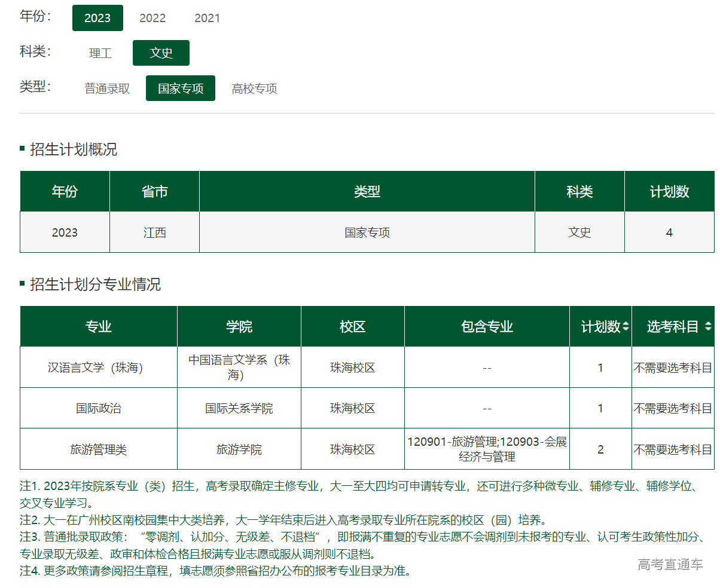Click the 专业 column header
720x588 pixels.
click(x=99, y=327)
